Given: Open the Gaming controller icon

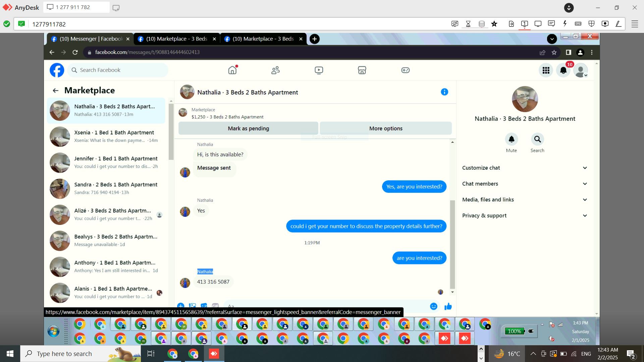Looking at the screenshot, I should (x=405, y=70).
